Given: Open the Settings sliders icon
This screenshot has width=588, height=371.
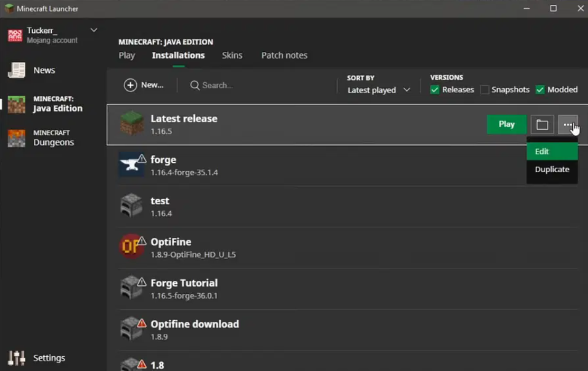Looking at the screenshot, I should 16,358.
